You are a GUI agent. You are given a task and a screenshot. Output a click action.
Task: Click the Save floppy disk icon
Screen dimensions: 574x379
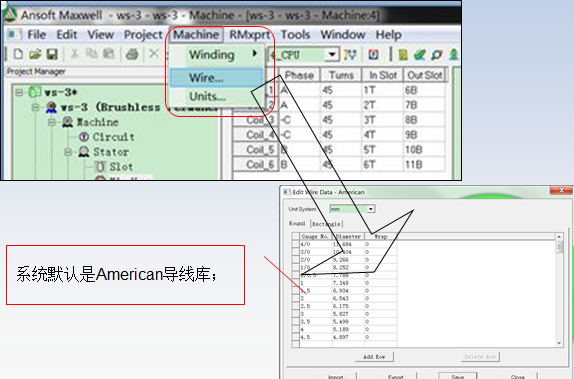coord(52,55)
